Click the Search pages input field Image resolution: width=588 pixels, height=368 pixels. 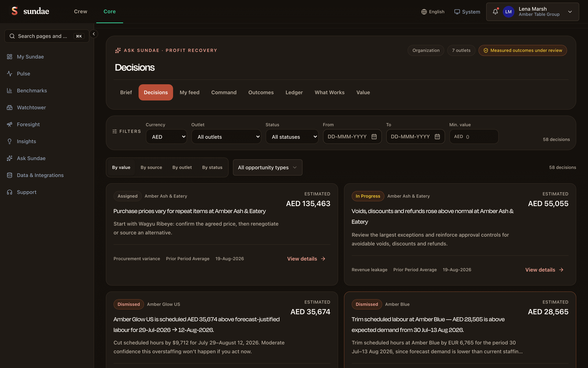tap(47, 36)
